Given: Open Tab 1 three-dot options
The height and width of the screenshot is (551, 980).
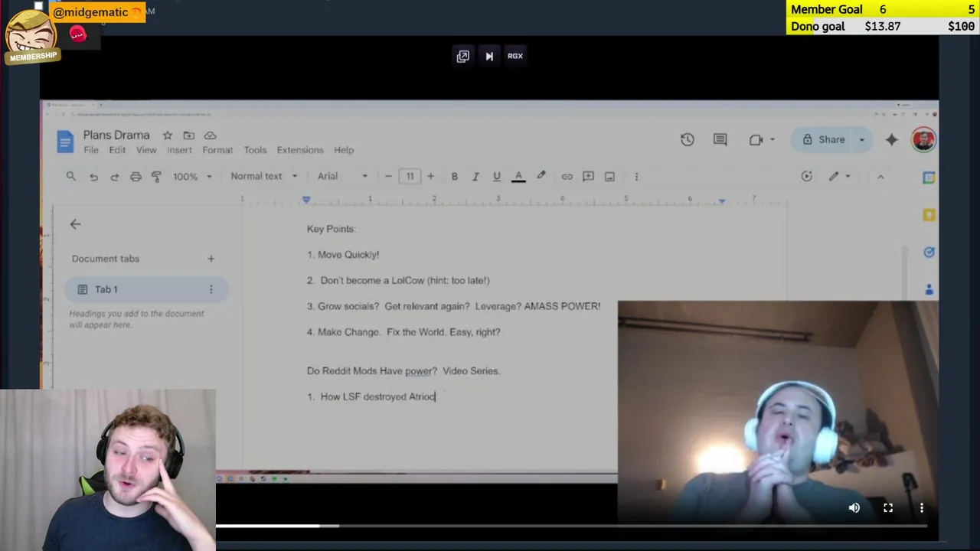Looking at the screenshot, I should point(211,289).
